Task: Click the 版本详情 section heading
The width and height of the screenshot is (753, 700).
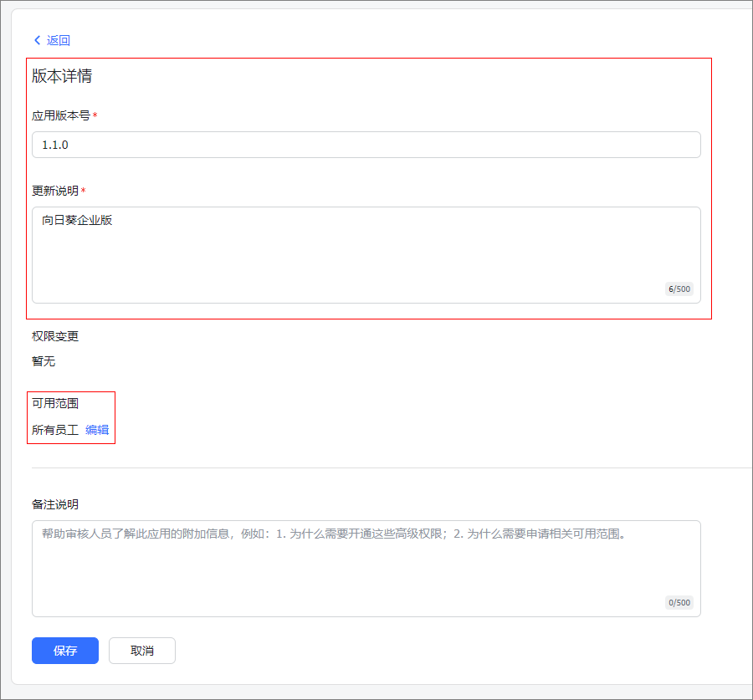Action: 62,76
